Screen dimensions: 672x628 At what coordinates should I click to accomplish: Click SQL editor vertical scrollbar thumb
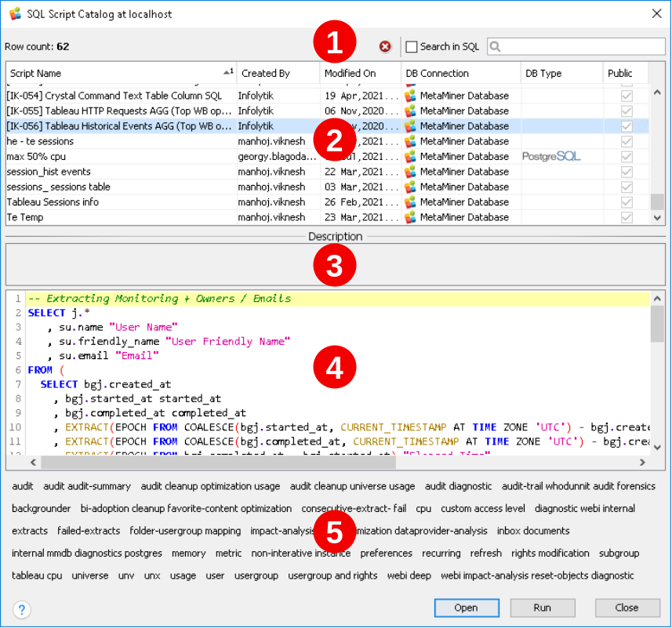tap(657, 324)
